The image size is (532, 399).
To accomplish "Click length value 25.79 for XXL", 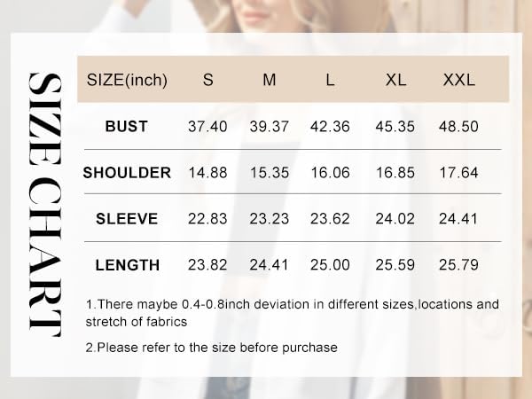I will [x=458, y=265].
